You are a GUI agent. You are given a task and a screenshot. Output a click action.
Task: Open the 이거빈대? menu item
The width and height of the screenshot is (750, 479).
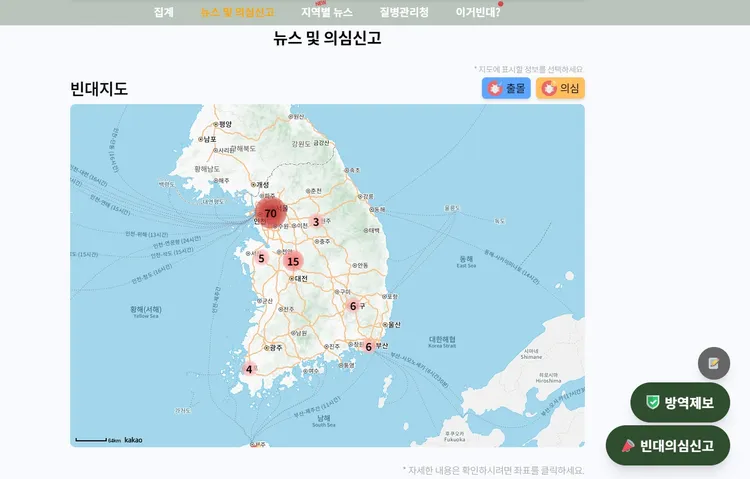tap(478, 12)
